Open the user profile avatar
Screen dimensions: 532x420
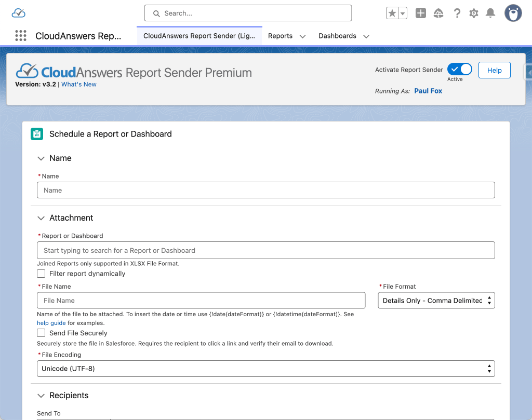point(513,13)
